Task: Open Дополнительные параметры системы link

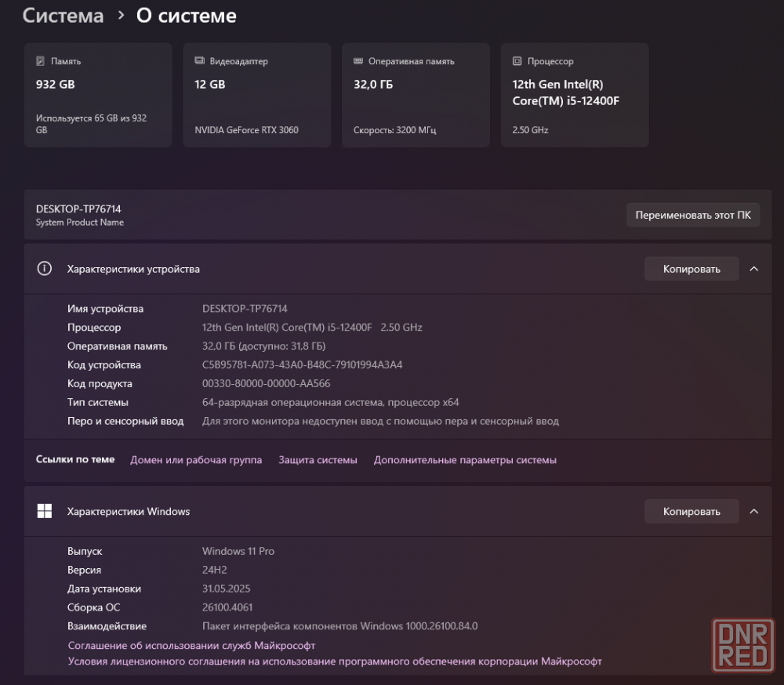Action: click(465, 460)
